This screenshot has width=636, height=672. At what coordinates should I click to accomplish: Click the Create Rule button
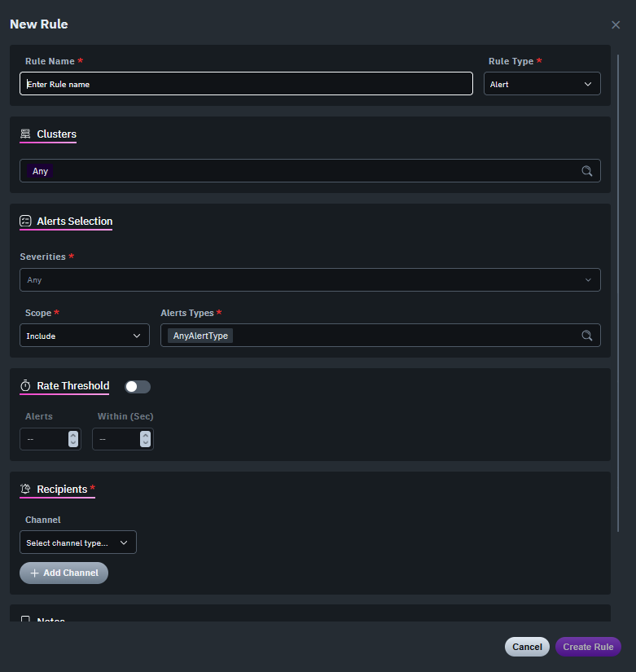tap(588, 646)
